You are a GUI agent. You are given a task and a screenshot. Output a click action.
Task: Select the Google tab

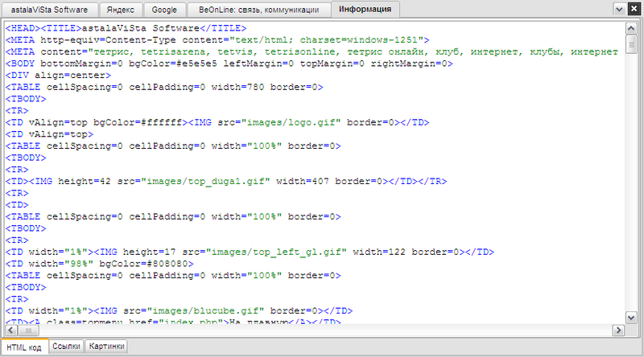click(x=164, y=10)
